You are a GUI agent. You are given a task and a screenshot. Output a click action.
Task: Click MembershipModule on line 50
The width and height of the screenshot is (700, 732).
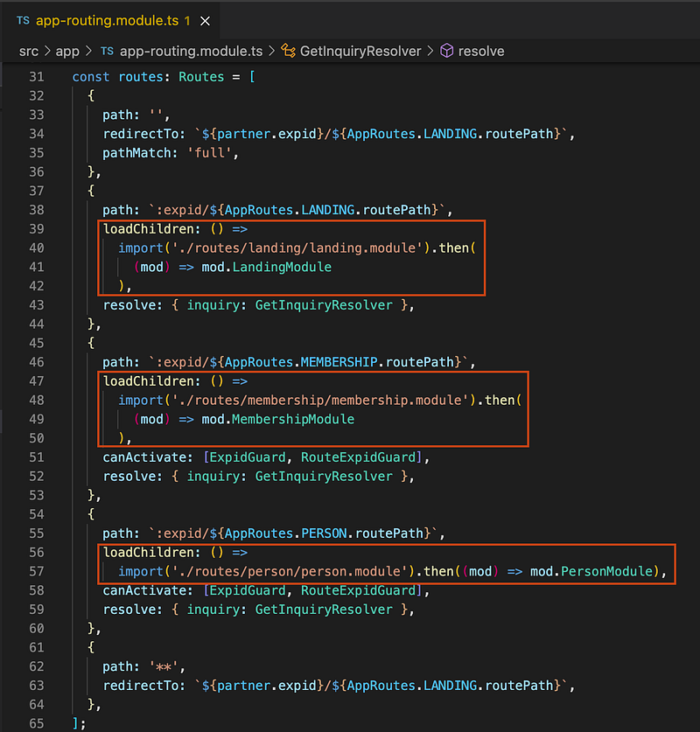tap(293, 419)
